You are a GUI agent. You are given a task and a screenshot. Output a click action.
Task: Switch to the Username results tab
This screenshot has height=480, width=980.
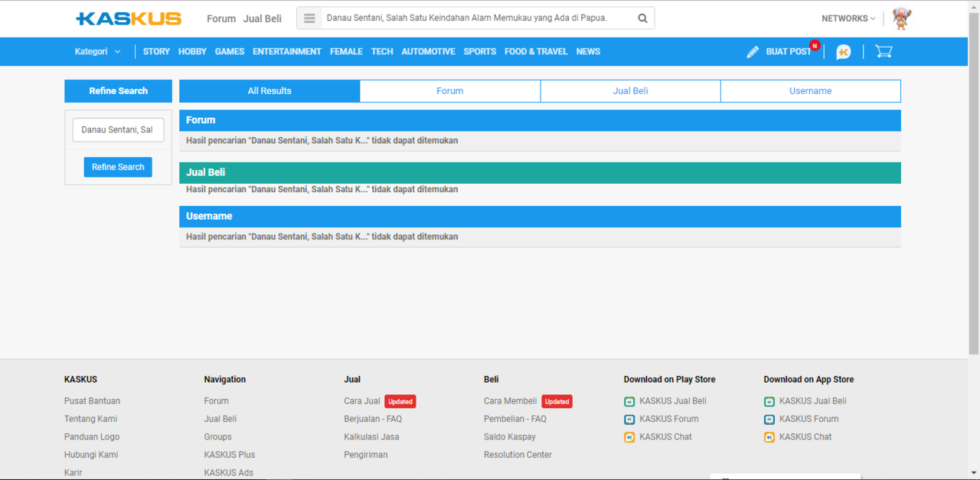point(810,91)
